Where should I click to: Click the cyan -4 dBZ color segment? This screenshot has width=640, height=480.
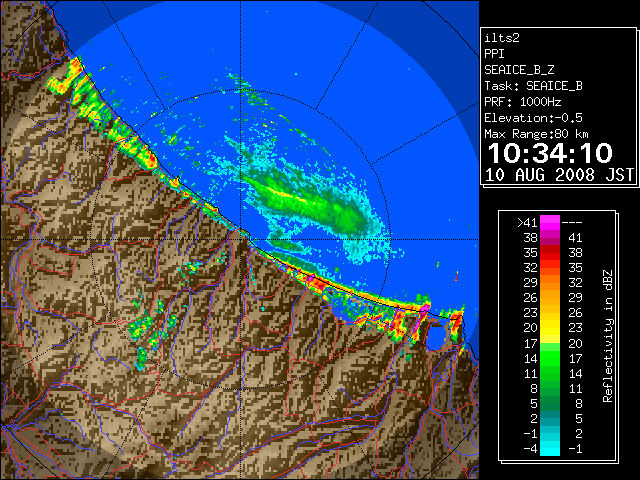pyautogui.click(x=550, y=448)
